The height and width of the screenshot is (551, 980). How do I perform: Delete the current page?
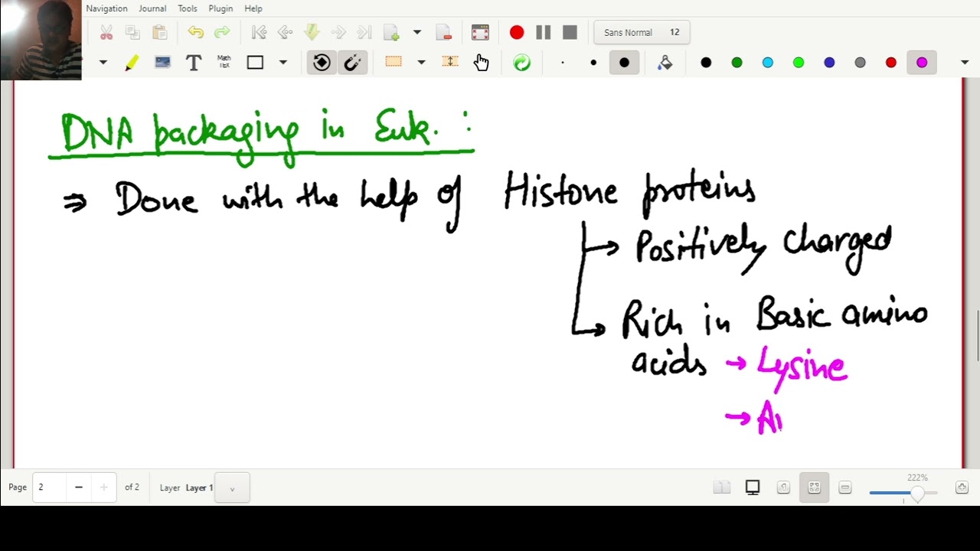tap(443, 32)
